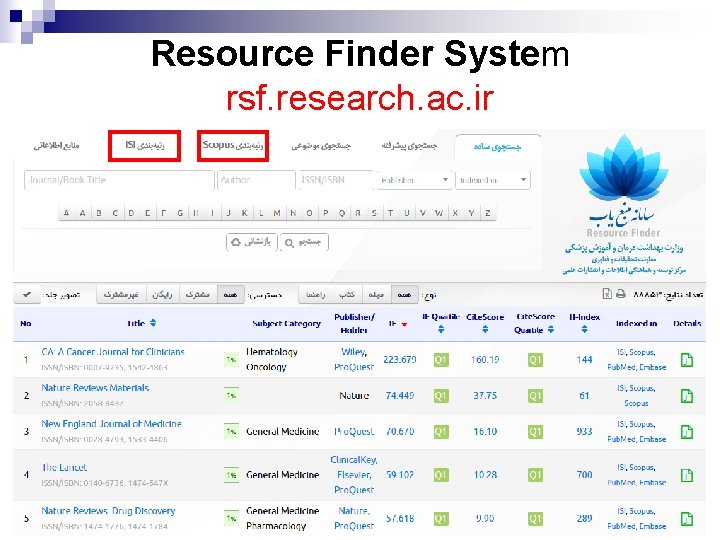The image size is (720, 540).
Task: Print results using the printer icon
Action: [621, 294]
